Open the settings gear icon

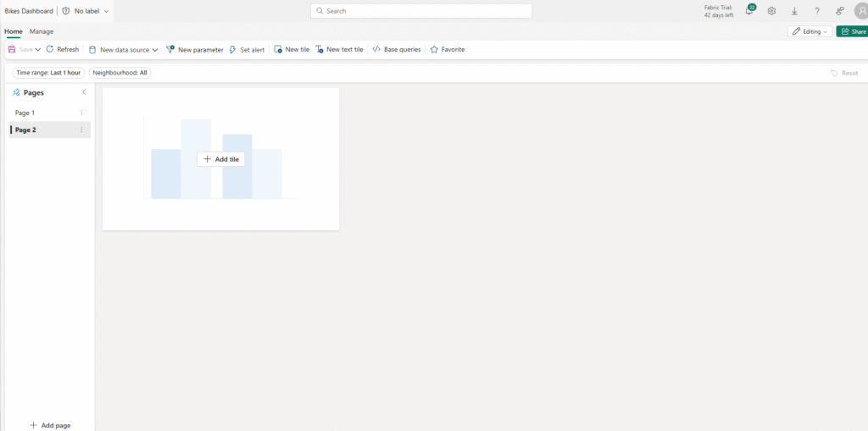(771, 11)
